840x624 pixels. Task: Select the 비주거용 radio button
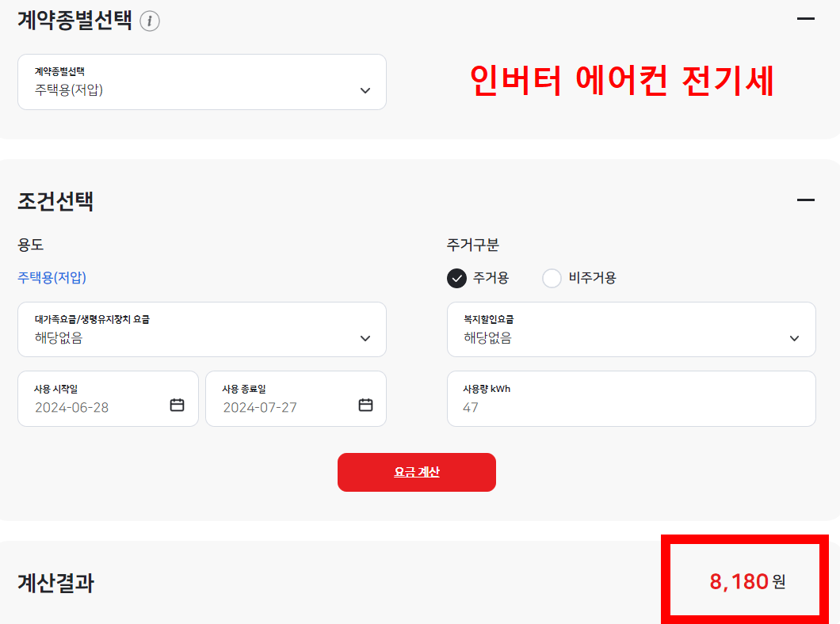tap(552, 279)
